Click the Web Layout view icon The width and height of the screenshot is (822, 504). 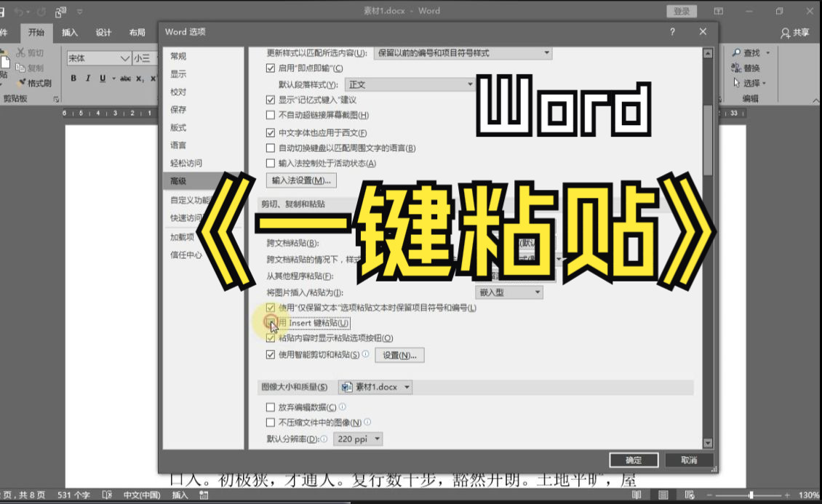click(x=689, y=495)
